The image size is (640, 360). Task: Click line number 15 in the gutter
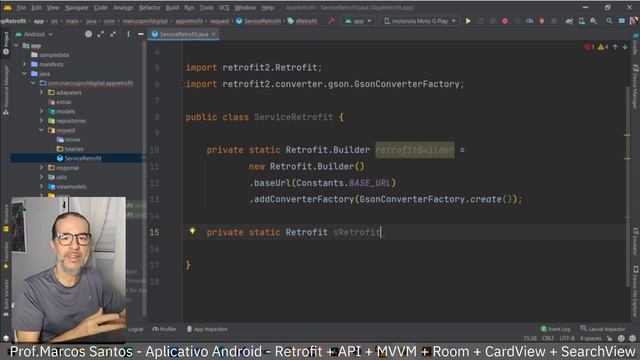pos(154,232)
